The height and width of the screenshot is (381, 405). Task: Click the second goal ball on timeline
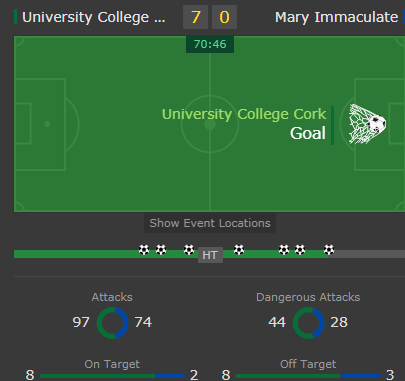pos(161,250)
